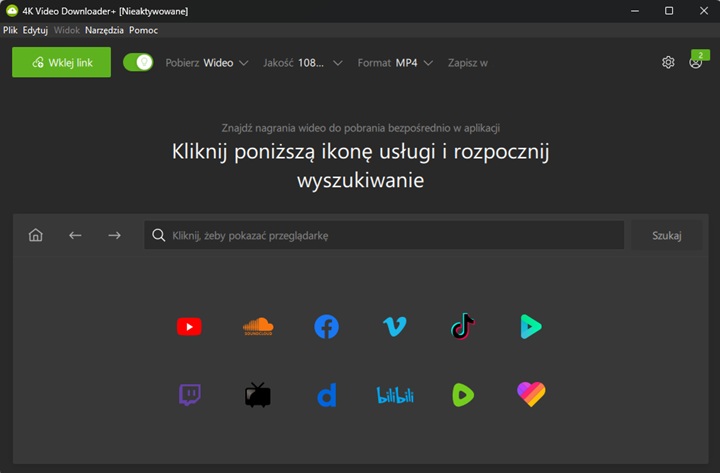Screen dimensions: 720x473
Task: Go to the browser home page icon
Action: tap(36, 235)
